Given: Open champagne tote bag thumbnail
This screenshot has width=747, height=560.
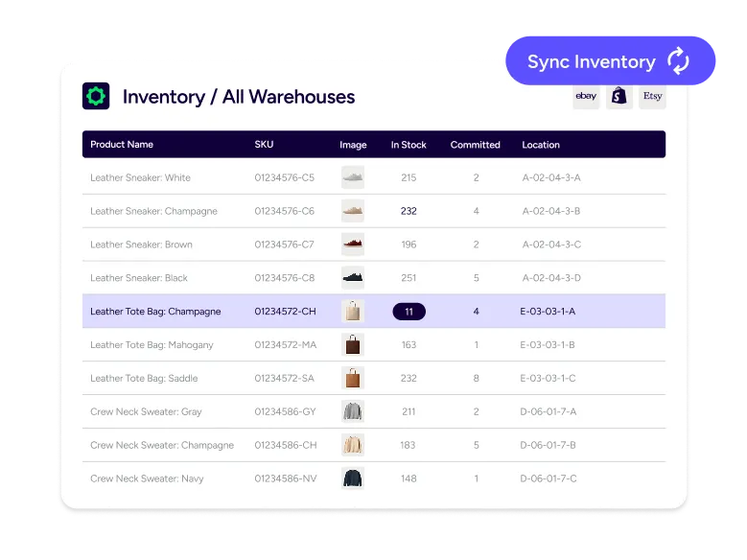Looking at the screenshot, I should (353, 312).
